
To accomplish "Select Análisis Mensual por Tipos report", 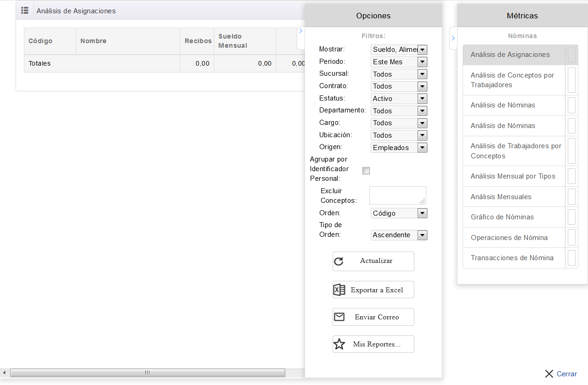I will [513, 176].
